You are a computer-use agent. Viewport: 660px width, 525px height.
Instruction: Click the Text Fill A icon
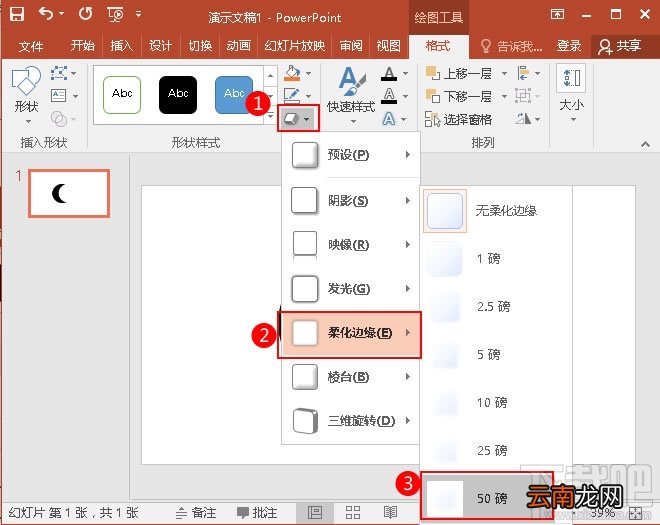pyautogui.click(x=389, y=74)
